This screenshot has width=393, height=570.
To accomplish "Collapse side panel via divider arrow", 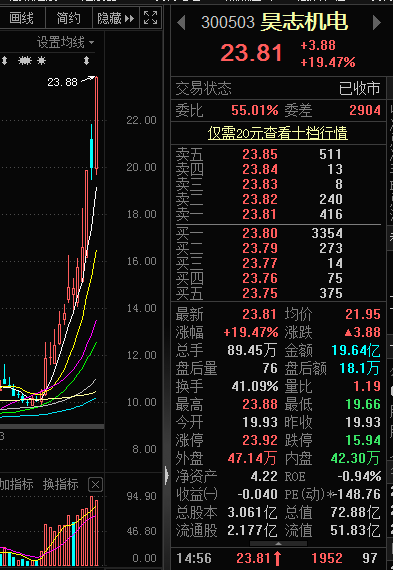I will (x=167, y=475).
